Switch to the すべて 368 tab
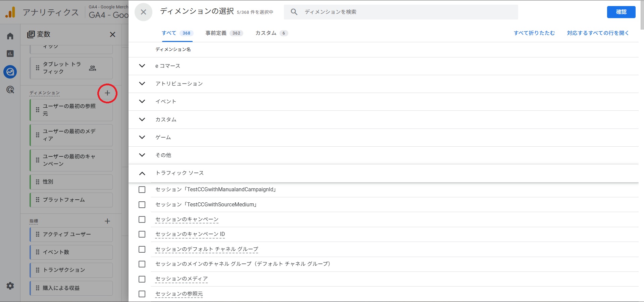 [x=177, y=33]
